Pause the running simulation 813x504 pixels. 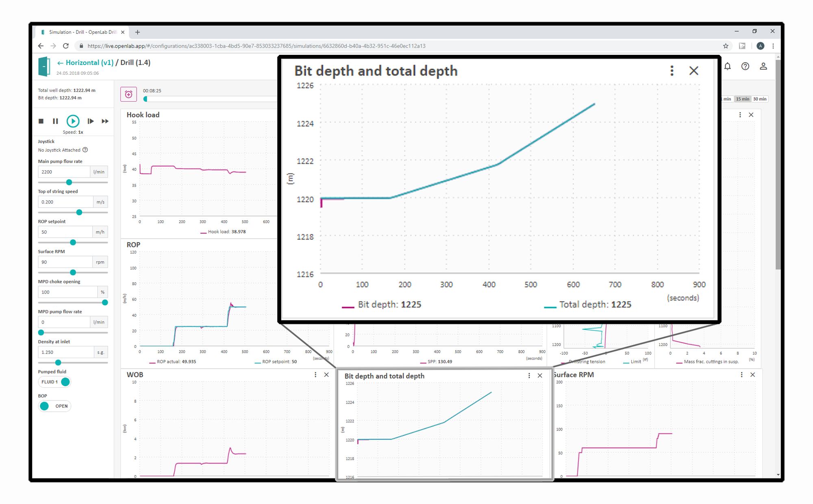click(x=55, y=121)
